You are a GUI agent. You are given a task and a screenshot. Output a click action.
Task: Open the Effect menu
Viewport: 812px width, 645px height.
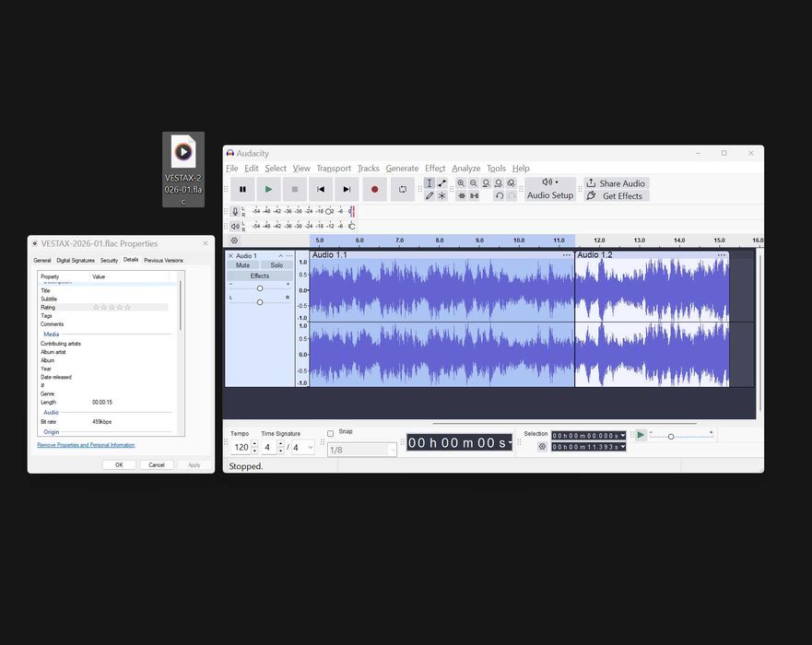pos(435,169)
